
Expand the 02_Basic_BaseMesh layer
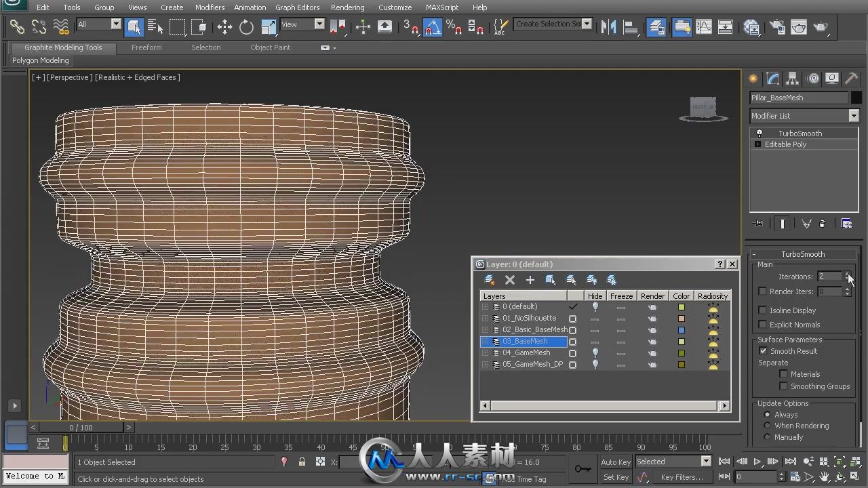click(x=485, y=330)
